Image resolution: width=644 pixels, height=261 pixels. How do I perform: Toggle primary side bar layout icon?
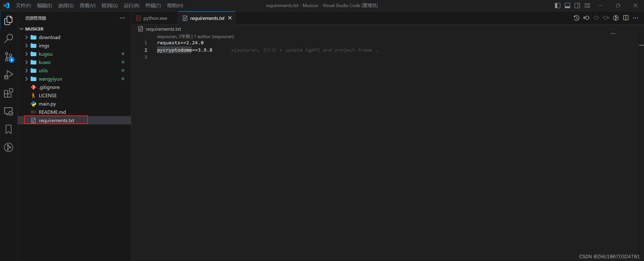click(x=558, y=6)
